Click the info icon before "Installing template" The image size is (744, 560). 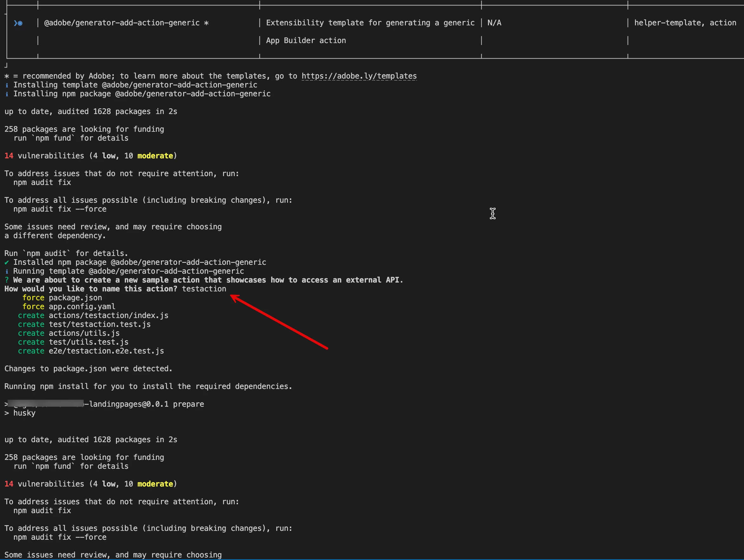7,85
